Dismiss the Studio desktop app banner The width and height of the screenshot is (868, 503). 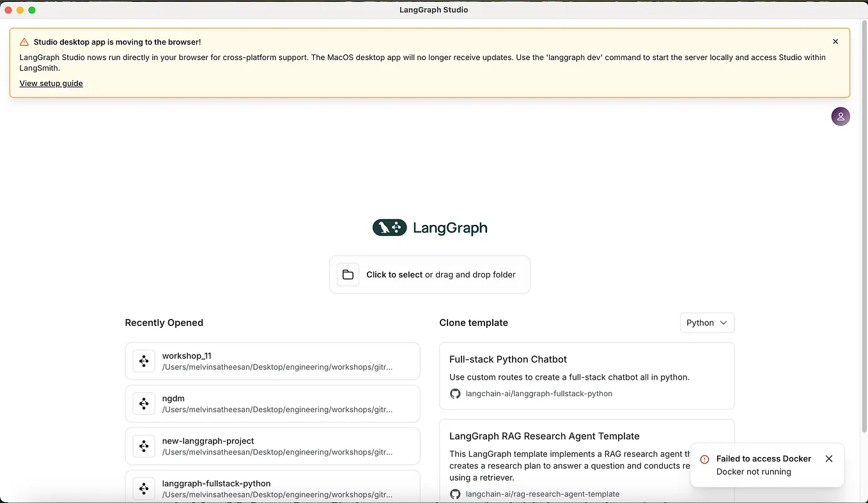point(835,41)
